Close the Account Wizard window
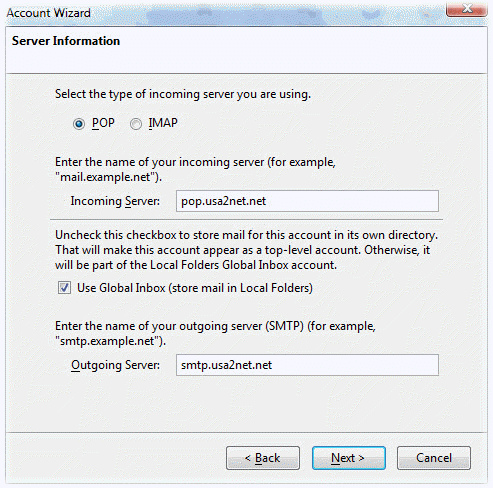493x488 pixels. pyautogui.click(x=467, y=8)
